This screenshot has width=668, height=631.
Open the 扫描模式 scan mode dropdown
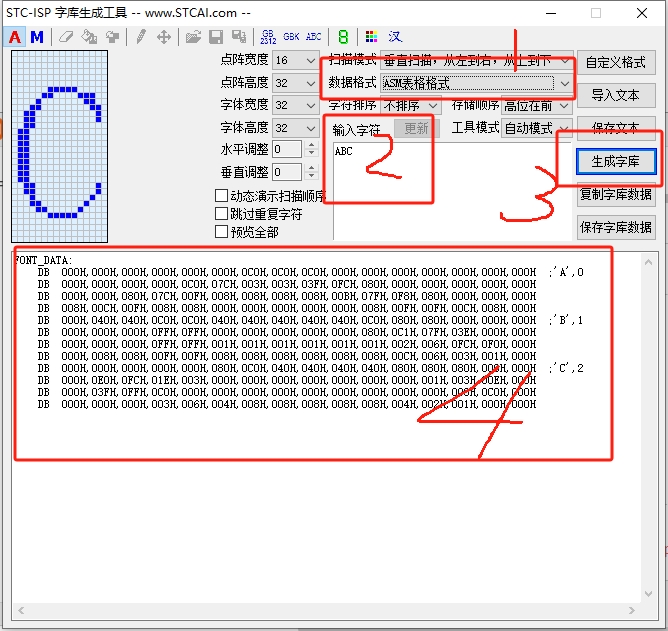point(476,61)
